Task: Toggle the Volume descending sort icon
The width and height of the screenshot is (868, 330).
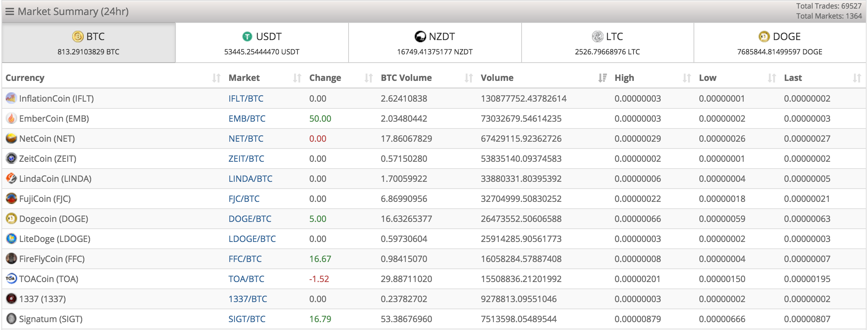Action: click(602, 78)
